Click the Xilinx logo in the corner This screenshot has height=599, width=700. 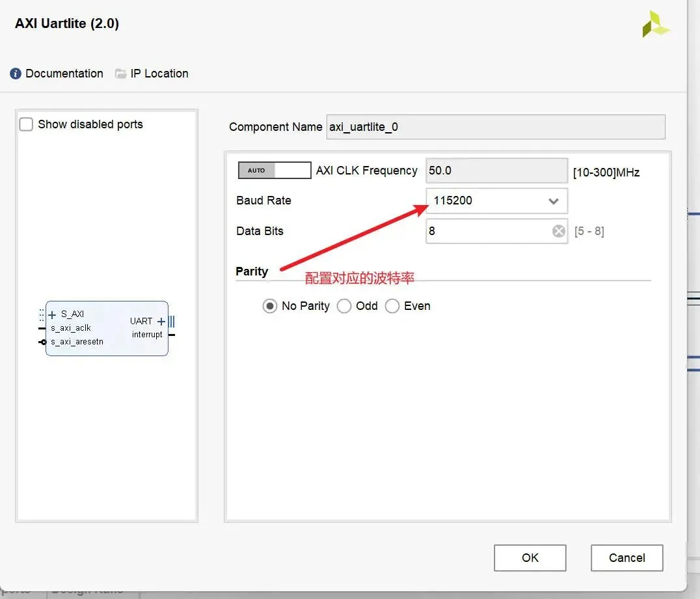point(655,24)
